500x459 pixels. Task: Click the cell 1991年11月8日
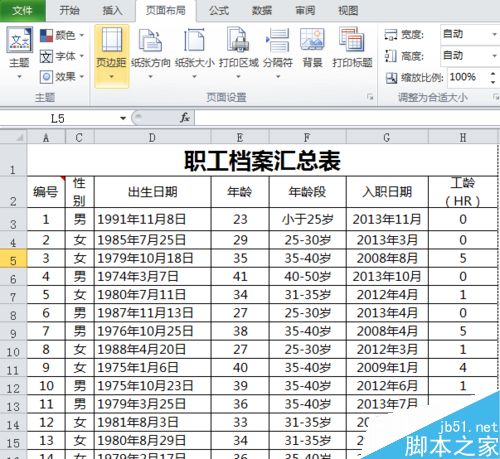point(152,219)
